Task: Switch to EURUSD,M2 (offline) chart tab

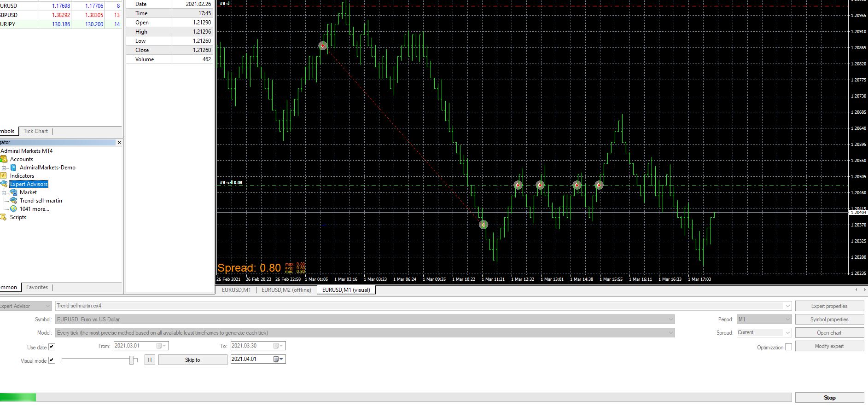Action: click(x=286, y=290)
